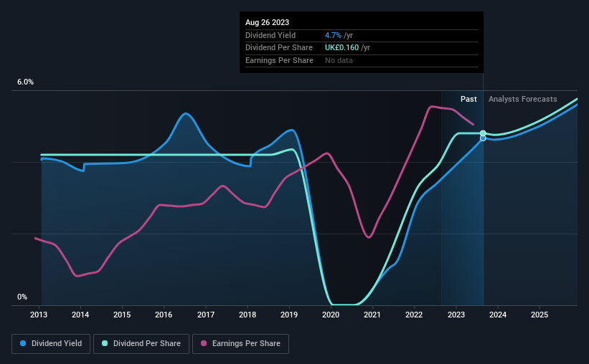Click the 4.7% dividend yield value

333,35
